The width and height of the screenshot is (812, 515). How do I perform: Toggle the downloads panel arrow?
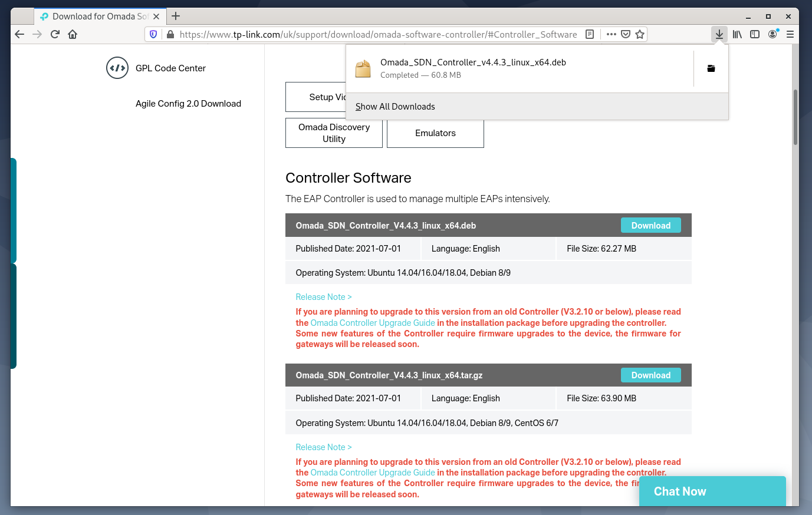719,34
